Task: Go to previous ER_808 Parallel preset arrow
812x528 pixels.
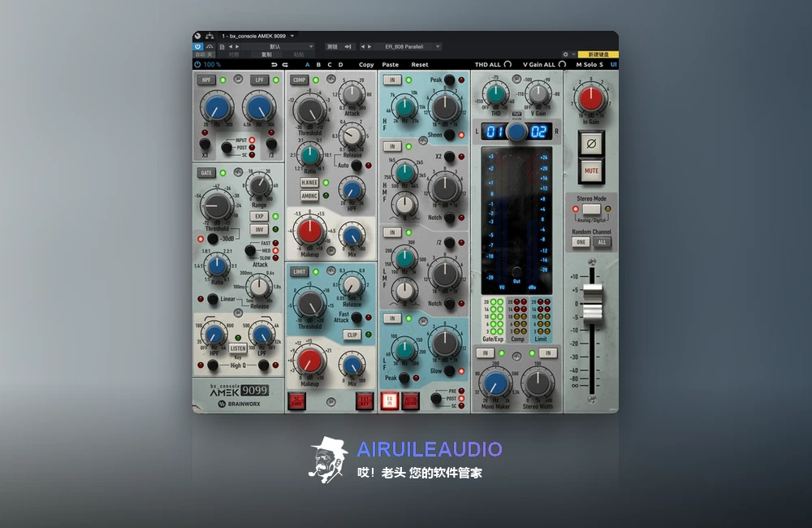Action: pos(362,46)
